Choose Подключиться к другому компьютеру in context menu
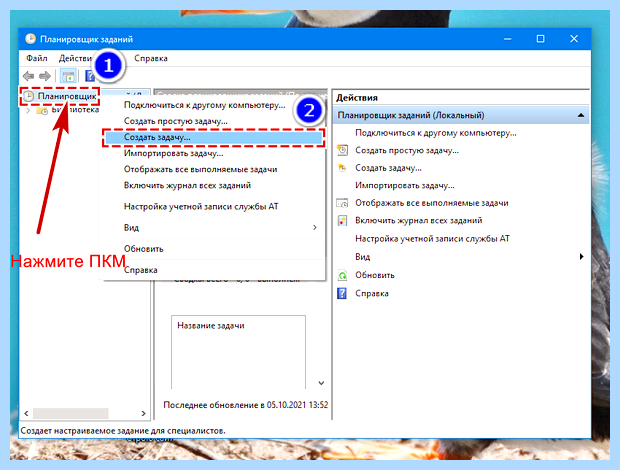 point(204,105)
